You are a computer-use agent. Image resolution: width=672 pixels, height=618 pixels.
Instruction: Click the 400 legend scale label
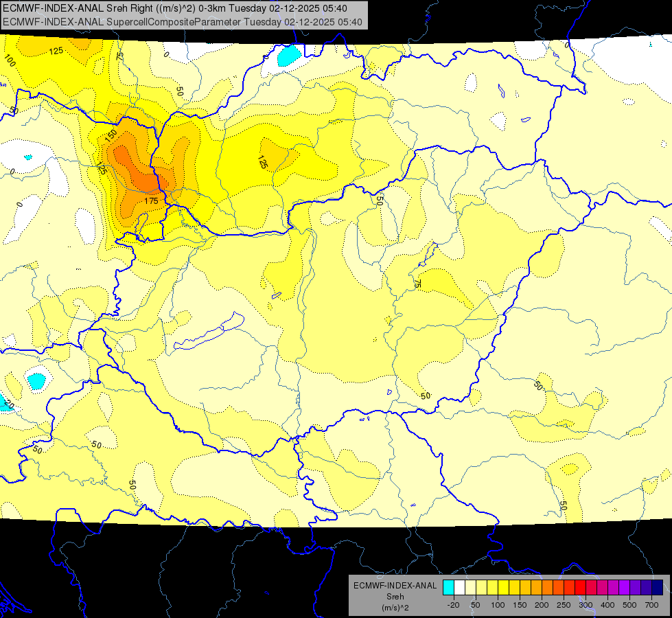(607, 605)
